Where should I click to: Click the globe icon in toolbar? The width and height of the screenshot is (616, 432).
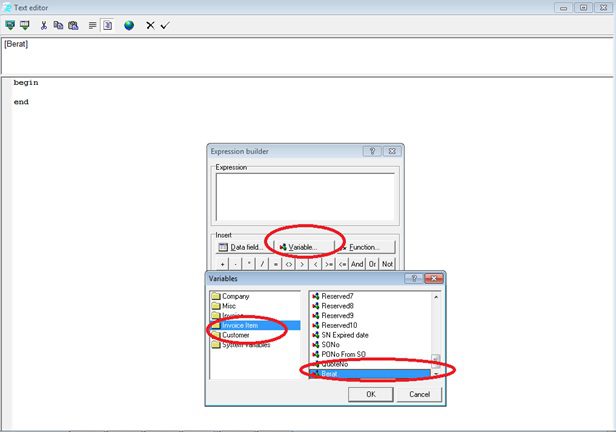pyautogui.click(x=129, y=25)
